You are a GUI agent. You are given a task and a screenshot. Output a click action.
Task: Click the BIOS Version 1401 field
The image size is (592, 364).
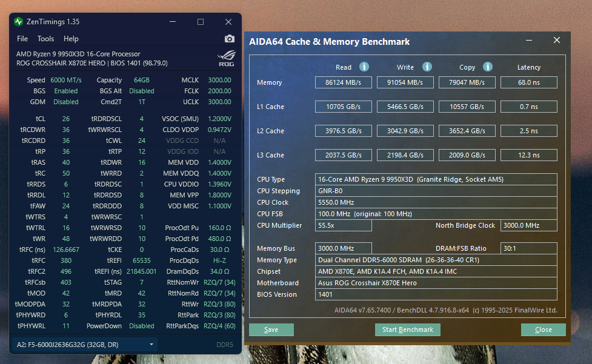tap(436, 294)
